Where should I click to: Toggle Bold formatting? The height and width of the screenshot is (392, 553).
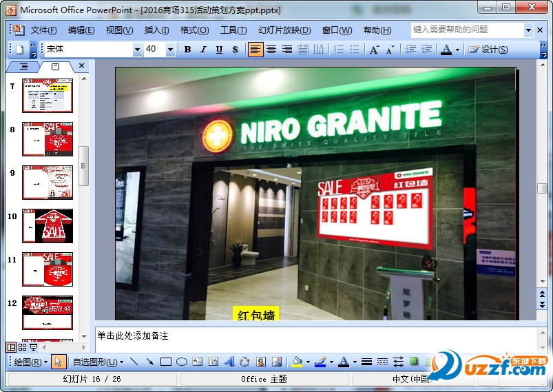(187, 50)
